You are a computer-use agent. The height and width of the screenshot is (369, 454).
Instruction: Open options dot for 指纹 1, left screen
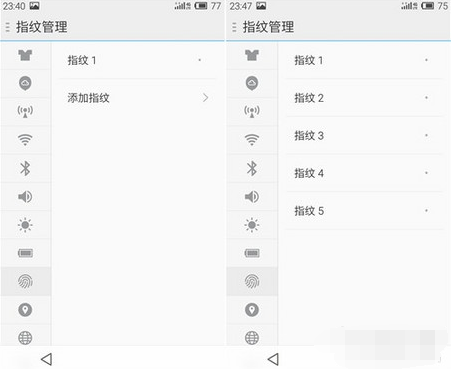[x=200, y=60]
